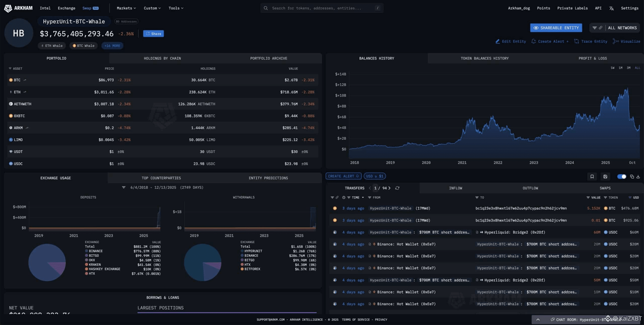Click the Share button
The width and height of the screenshot is (644, 325).
153,33
